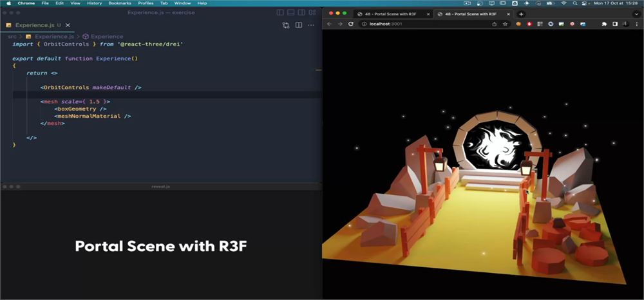Open the Edit menu
The width and height of the screenshot is (644, 300).
pos(59,3)
